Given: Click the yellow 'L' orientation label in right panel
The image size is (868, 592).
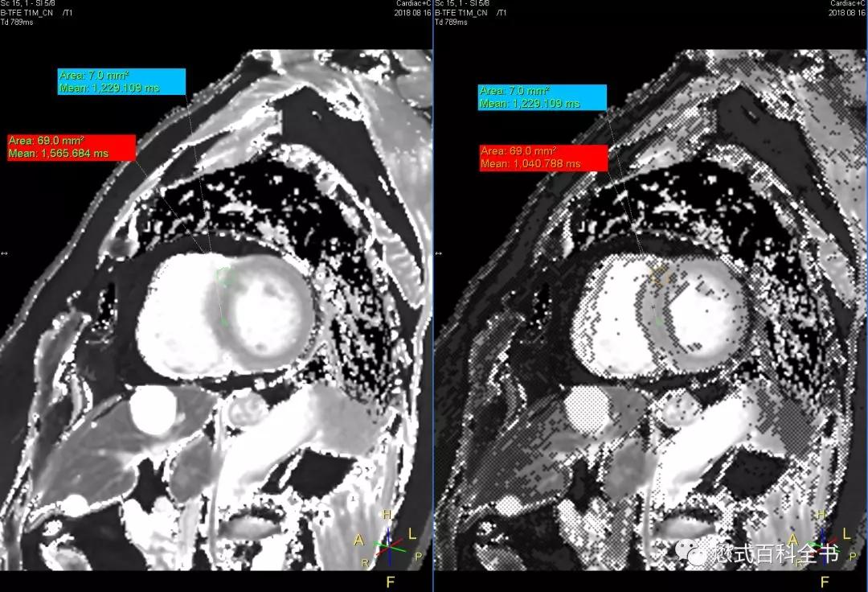Looking at the screenshot, I should (846, 534).
